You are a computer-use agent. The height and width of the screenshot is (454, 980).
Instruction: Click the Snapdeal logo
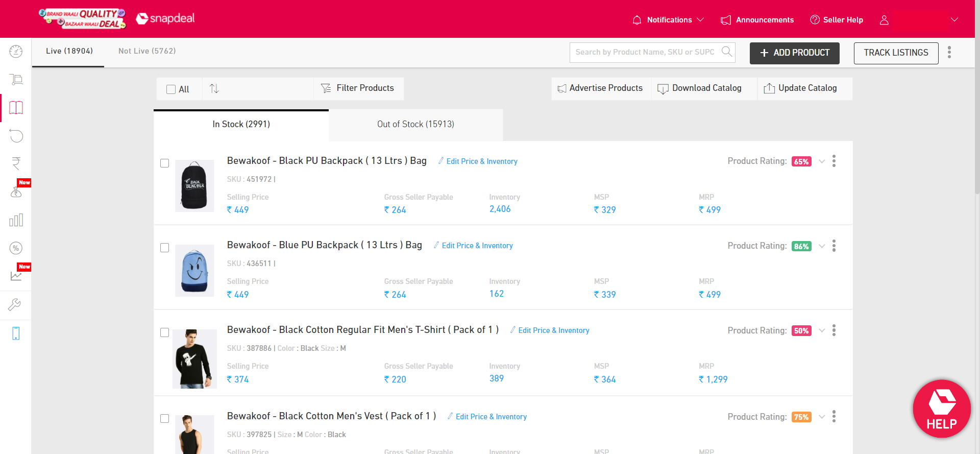[165, 19]
